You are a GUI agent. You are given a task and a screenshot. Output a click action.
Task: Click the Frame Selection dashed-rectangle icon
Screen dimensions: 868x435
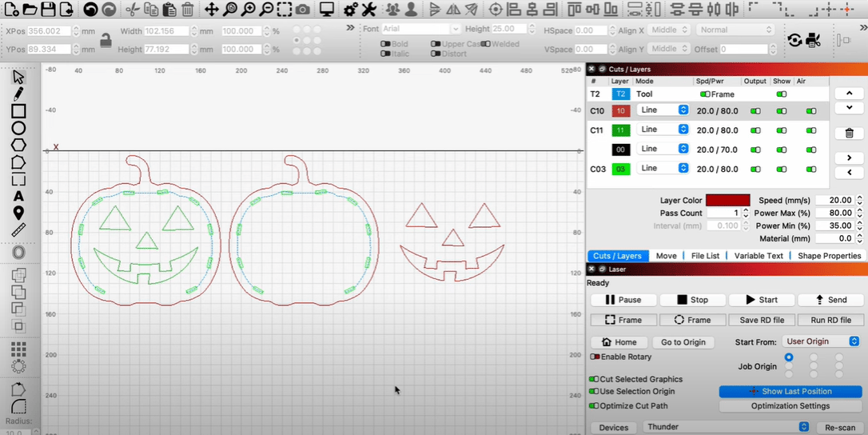point(285,9)
